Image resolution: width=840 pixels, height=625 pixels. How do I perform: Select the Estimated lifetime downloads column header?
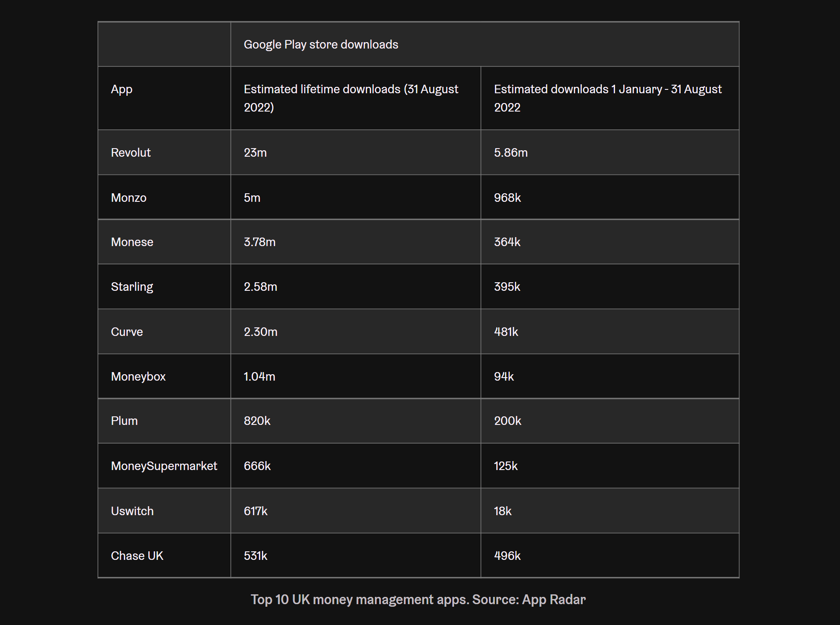pos(351,98)
